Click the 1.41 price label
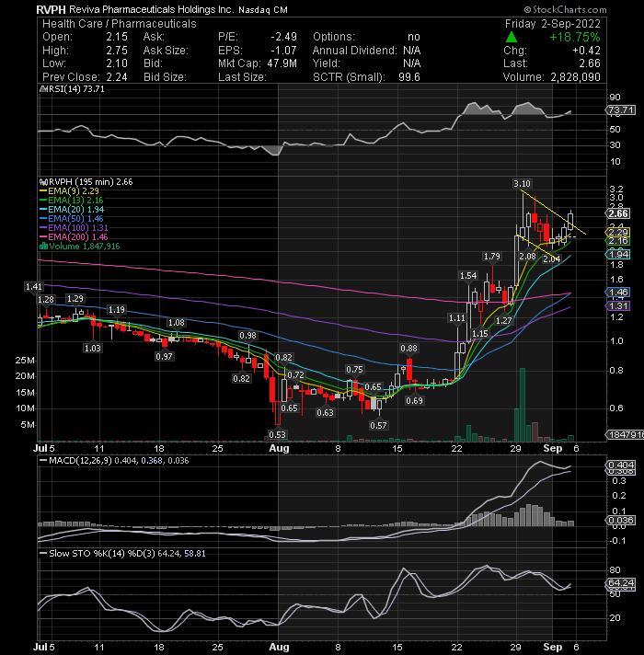This screenshot has width=644, height=655. tap(34, 287)
